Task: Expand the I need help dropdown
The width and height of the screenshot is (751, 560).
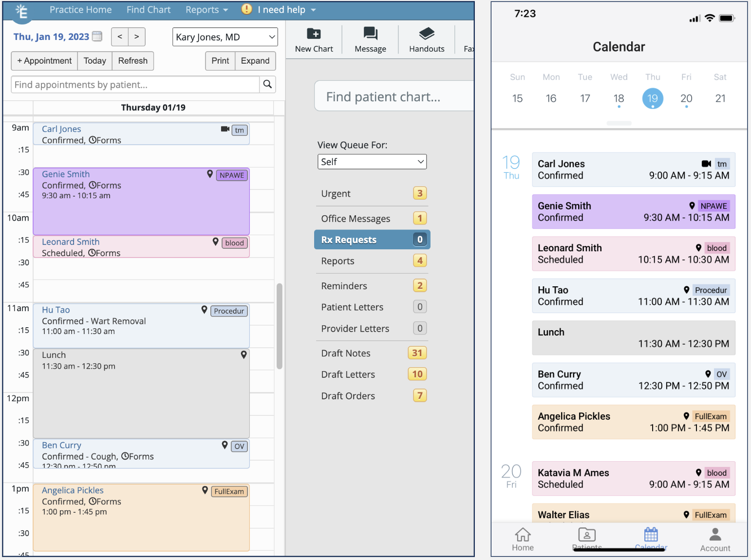Action: (287, 10)
